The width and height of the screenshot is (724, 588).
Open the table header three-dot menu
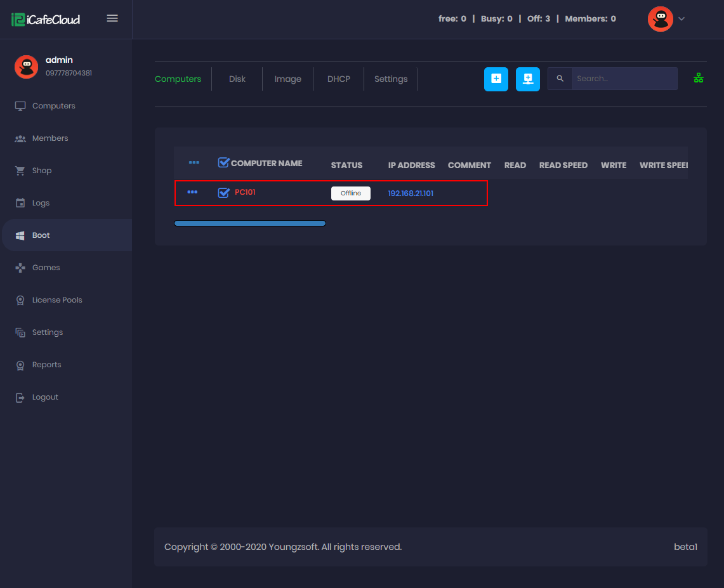194,163
